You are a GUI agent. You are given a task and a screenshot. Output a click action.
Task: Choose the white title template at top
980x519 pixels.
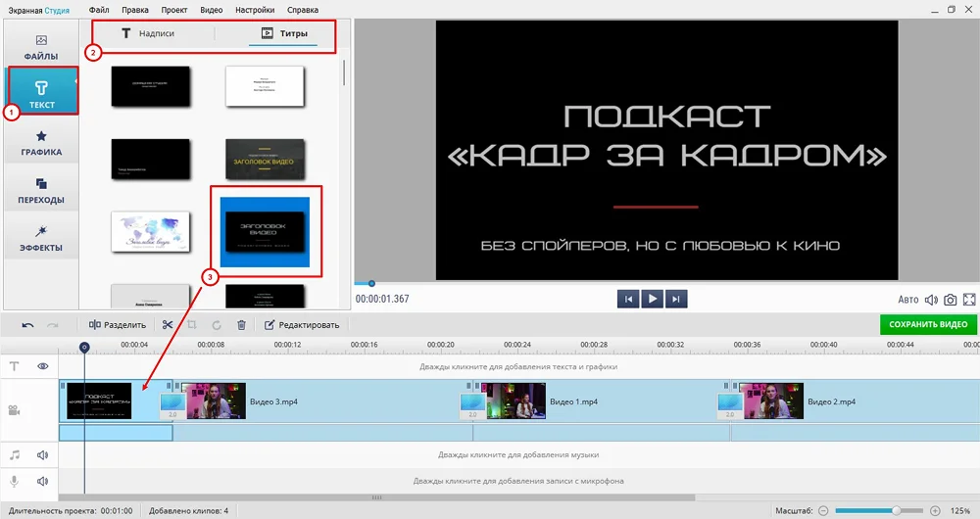(265, 86)
